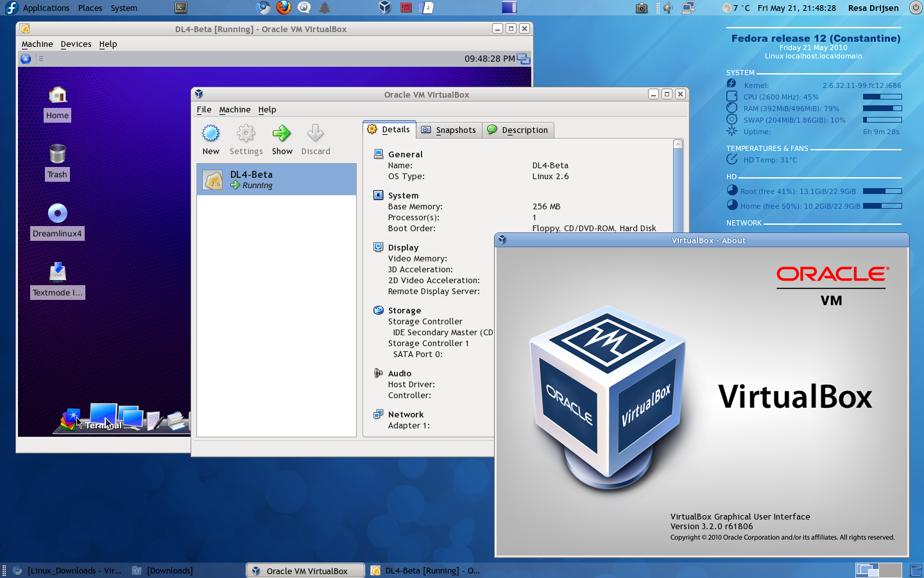
Task: Switch to the Snapshots tab
Action: [449, 130]
